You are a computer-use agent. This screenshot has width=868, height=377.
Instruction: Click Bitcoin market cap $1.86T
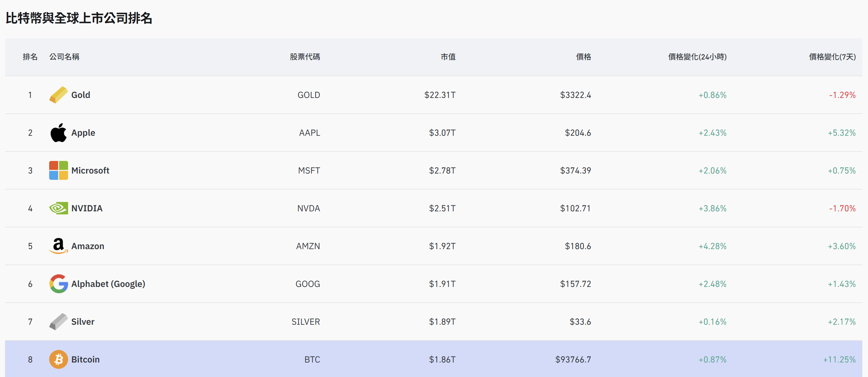(x=442, y=359)
